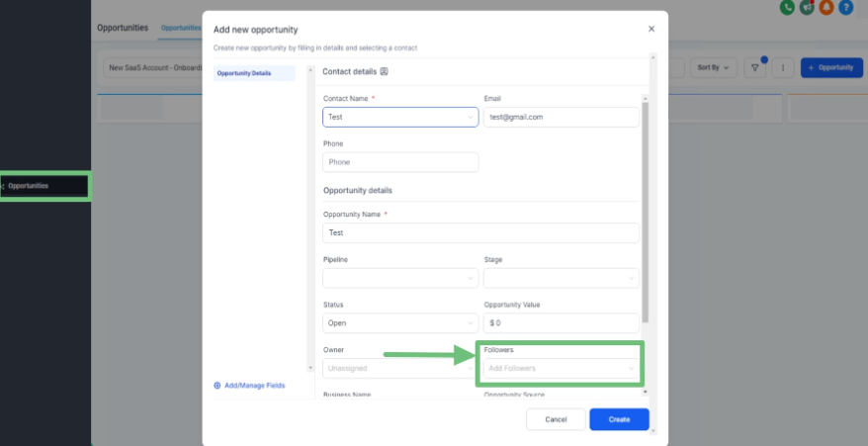This screenshot has width=868, height=446.
Task: Open the three-dot more options menu
Action: tap(783, 67)
